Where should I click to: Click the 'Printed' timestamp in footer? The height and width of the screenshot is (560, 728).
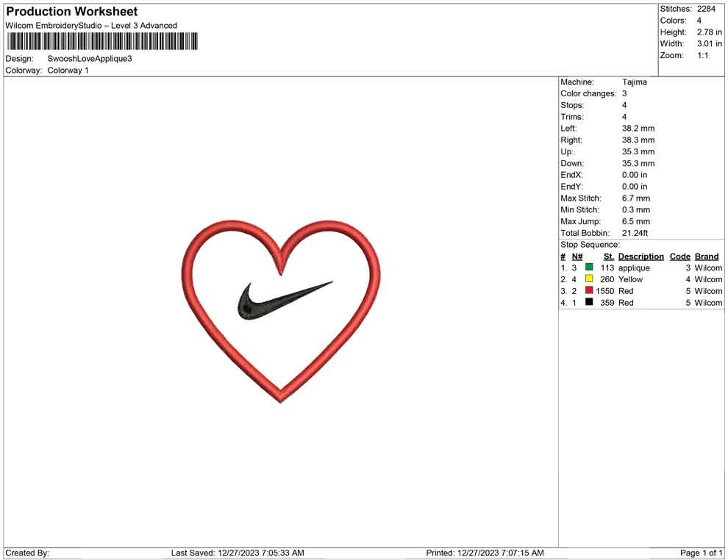click(485, 553)
